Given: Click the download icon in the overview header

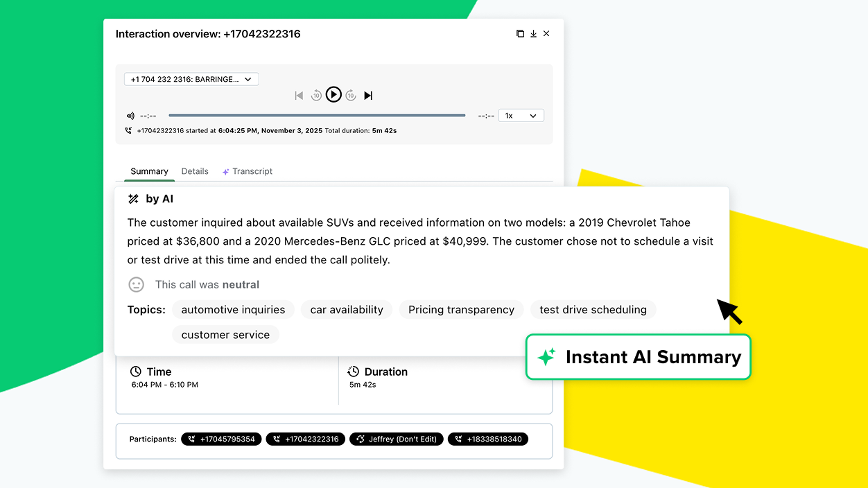Looking at the screenshot, I should 533,33.
